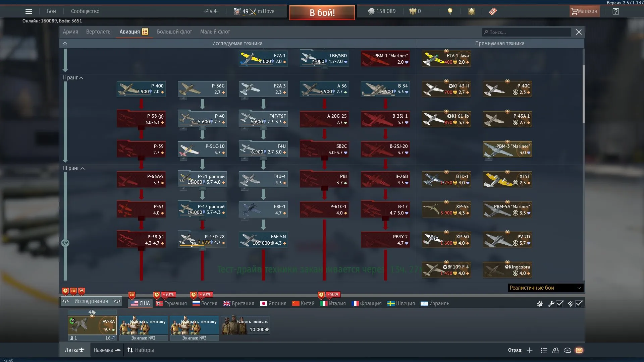Select the Швеция nation tab

(401, 304)
